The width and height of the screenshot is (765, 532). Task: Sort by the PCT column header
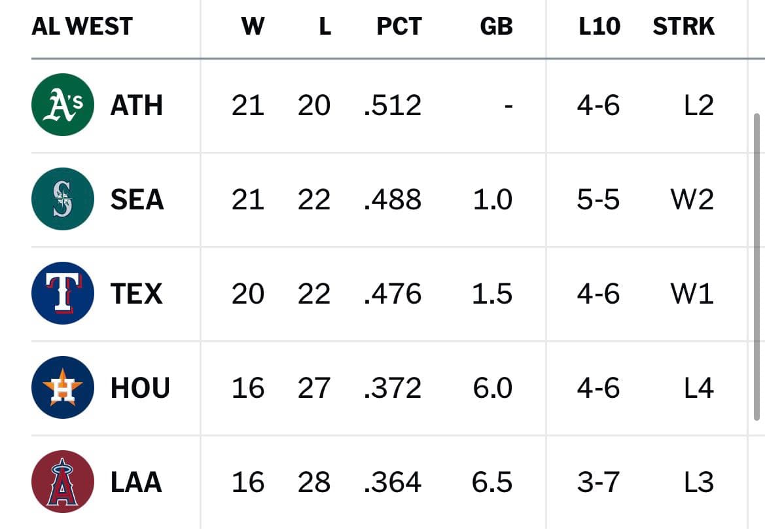399,26
